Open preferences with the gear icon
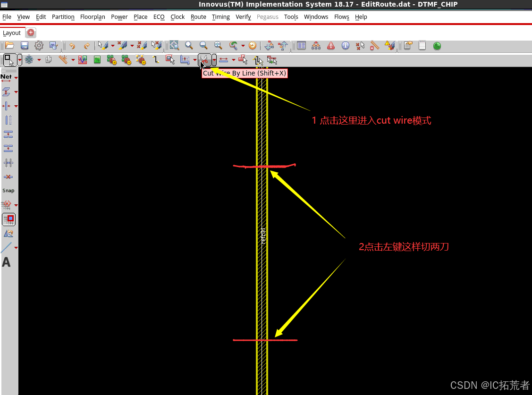This screenshot has width=532, height=395. point(39,45)
